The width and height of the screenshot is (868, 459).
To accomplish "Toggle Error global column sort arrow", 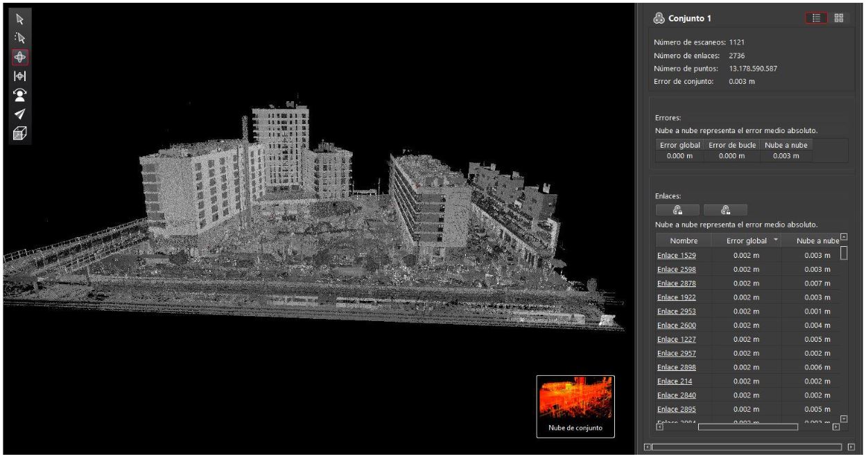I will 776,240.
